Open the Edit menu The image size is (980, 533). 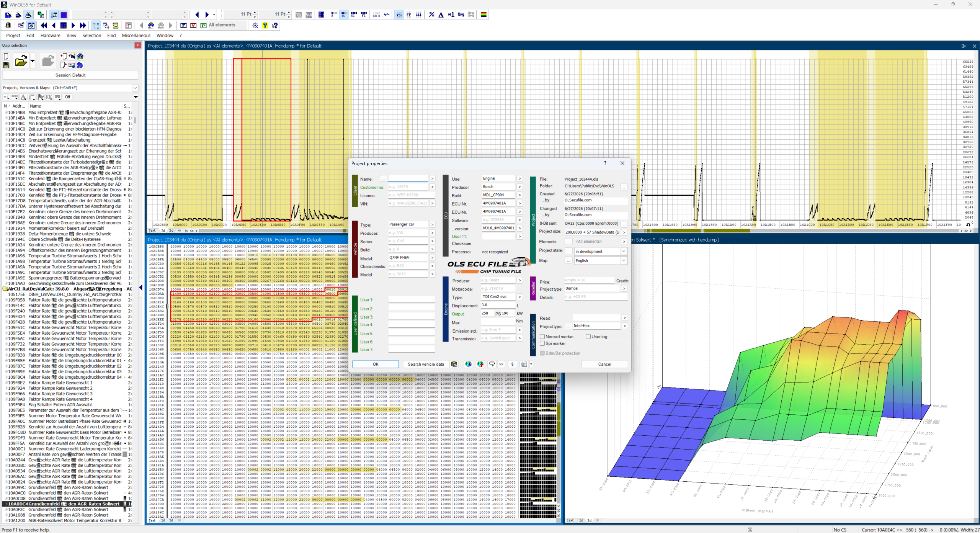30,36
